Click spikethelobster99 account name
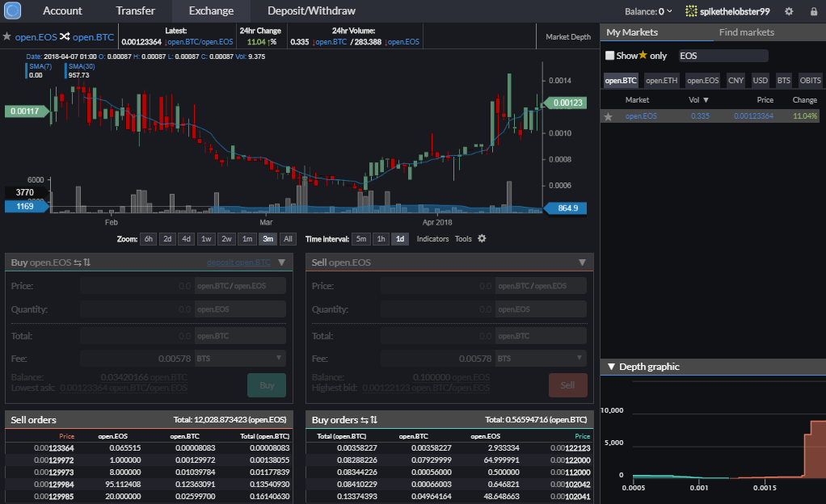This screenshot has width=826, height=504. point(735,11)
